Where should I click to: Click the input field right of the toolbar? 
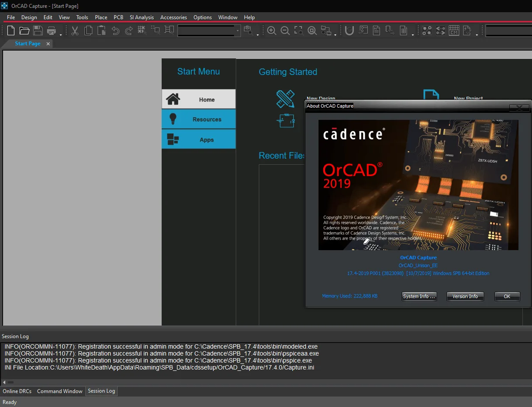(508, 31)
